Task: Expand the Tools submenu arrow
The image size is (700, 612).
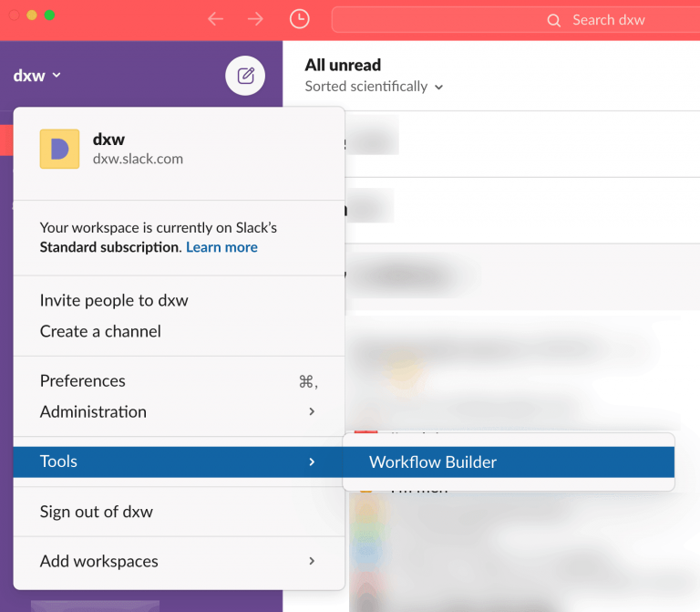Action: point(312,462)
